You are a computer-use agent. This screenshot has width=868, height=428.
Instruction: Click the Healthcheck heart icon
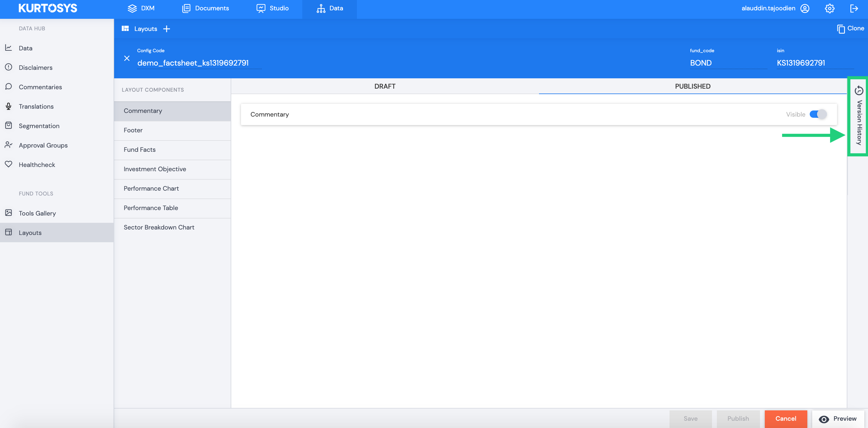coord(8,164)
